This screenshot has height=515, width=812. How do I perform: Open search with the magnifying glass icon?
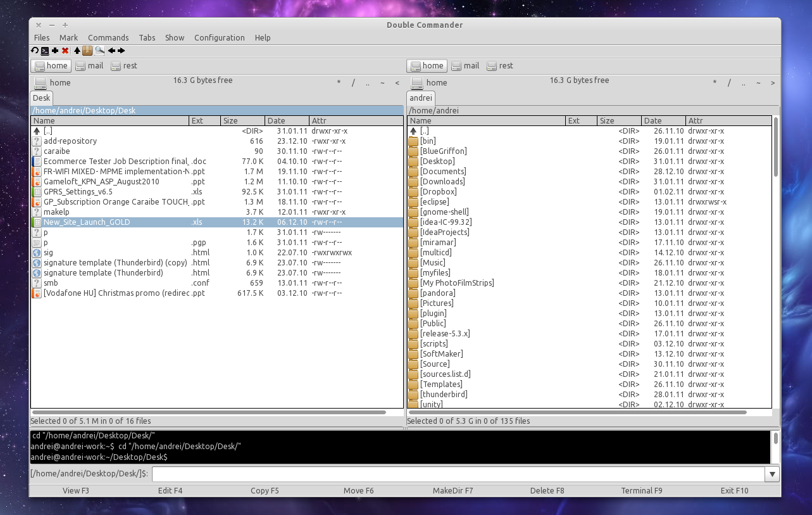(x=99, y=51)
